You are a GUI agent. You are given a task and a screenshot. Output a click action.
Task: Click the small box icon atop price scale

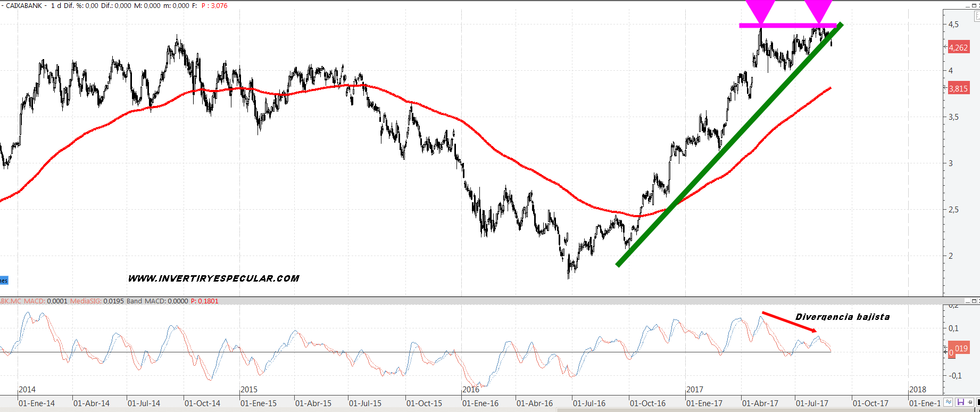click(977, 17)
